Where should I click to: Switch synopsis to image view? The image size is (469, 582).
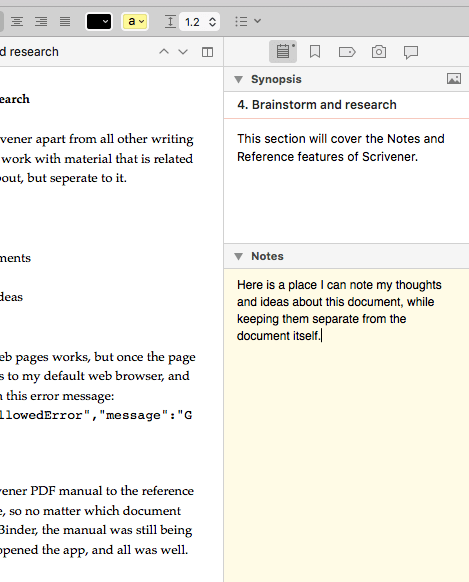pyautogui.click(x=454, y=79)
